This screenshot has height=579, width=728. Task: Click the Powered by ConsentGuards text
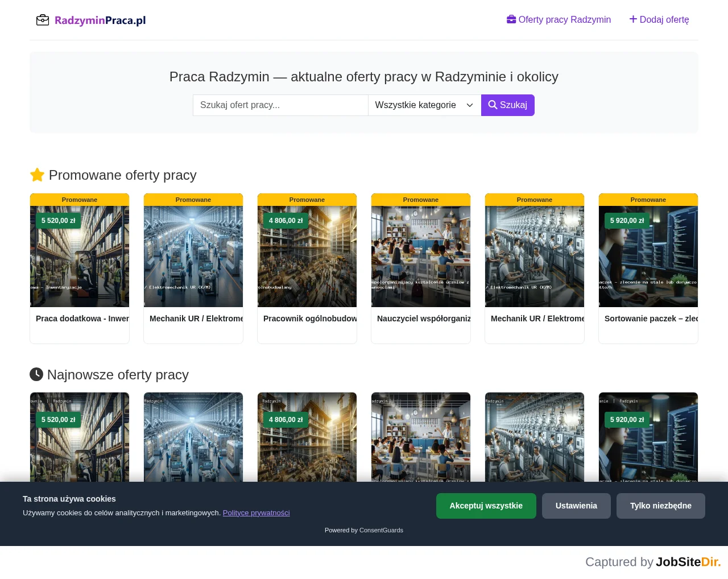364,530
